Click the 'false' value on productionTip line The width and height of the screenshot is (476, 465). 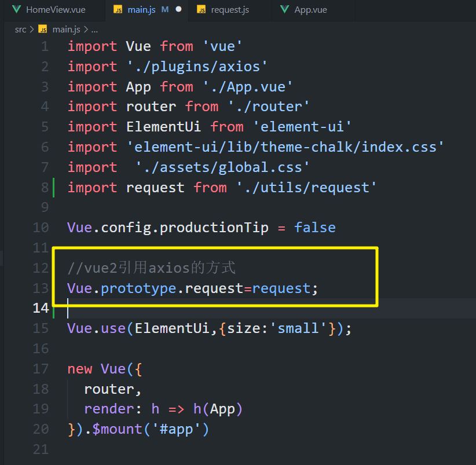(314, 228)
